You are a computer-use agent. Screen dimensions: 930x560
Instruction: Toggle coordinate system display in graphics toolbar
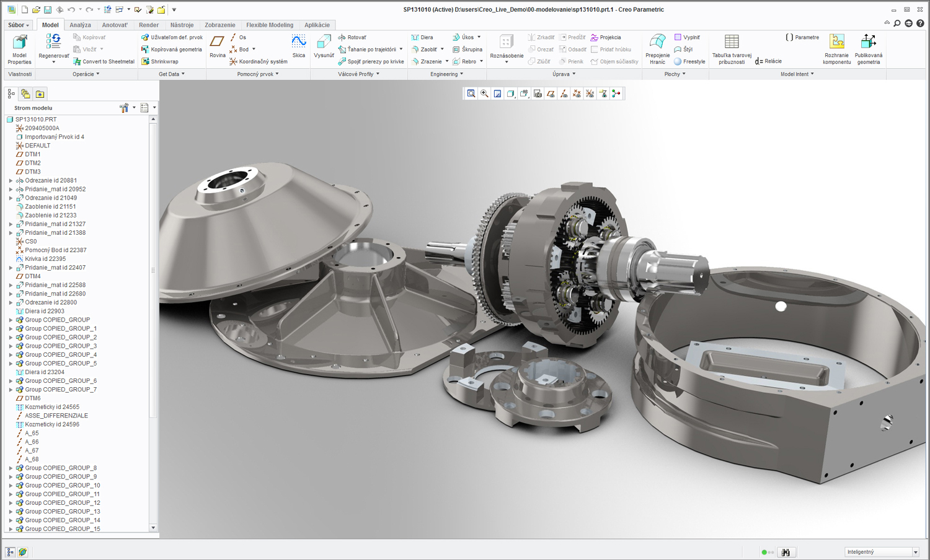(x=590, y=94)
